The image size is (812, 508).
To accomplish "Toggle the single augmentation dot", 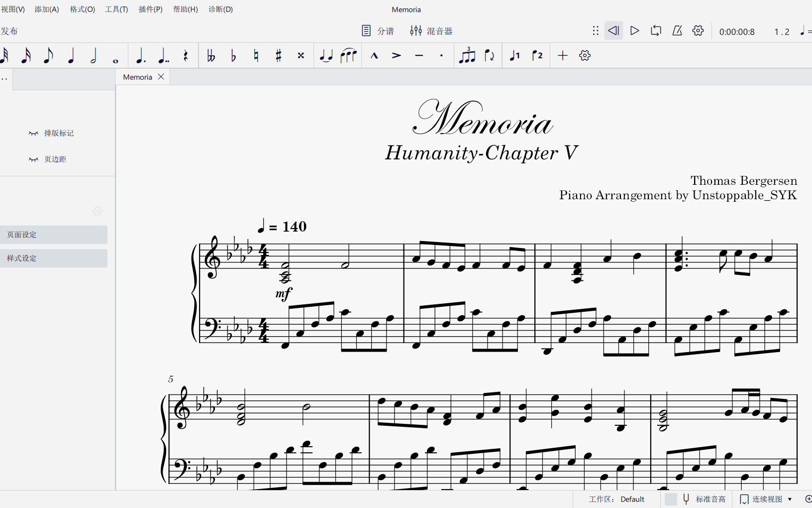I will [140, 55].
